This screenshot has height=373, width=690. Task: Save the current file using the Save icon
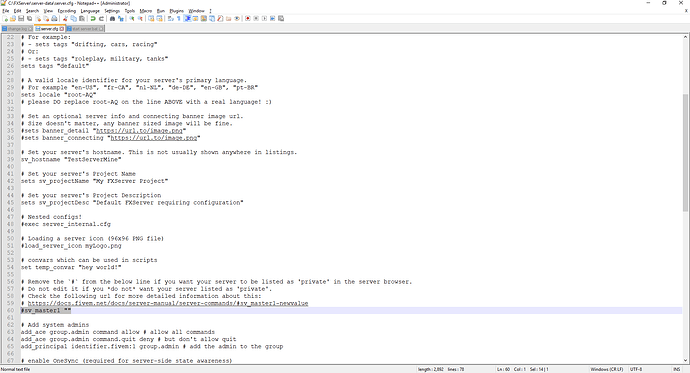click(x=21, y=18)
